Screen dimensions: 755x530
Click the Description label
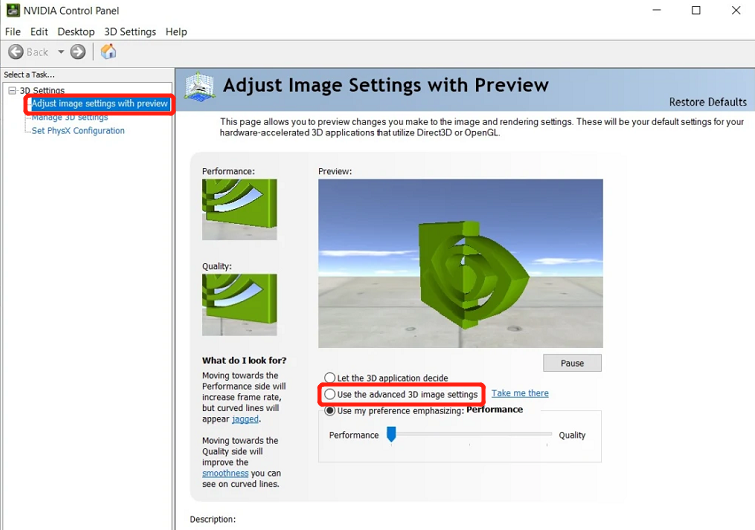click(213, 519)
